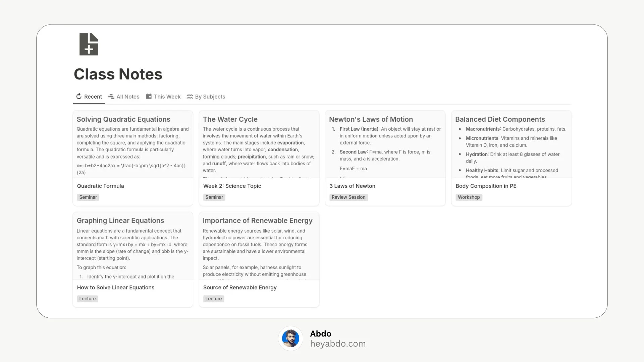
Task: Click the Class Notes page icon
Action: tap(89, 44)
